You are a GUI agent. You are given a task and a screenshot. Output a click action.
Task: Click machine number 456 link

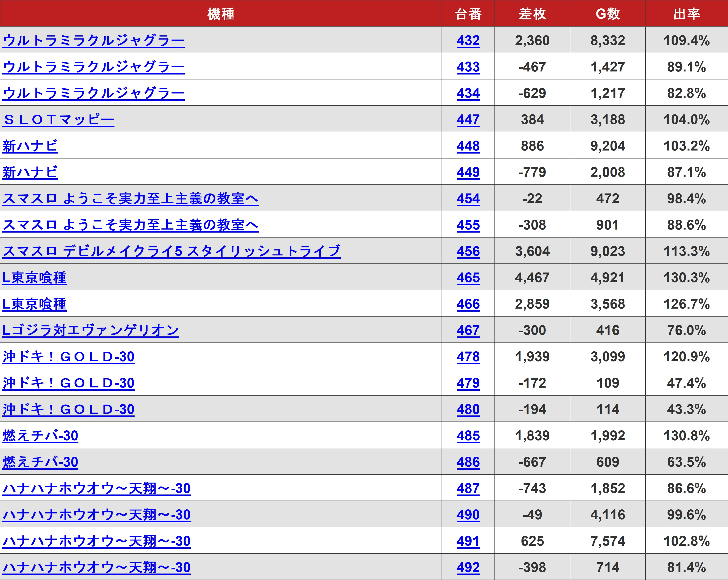(468, 251)
